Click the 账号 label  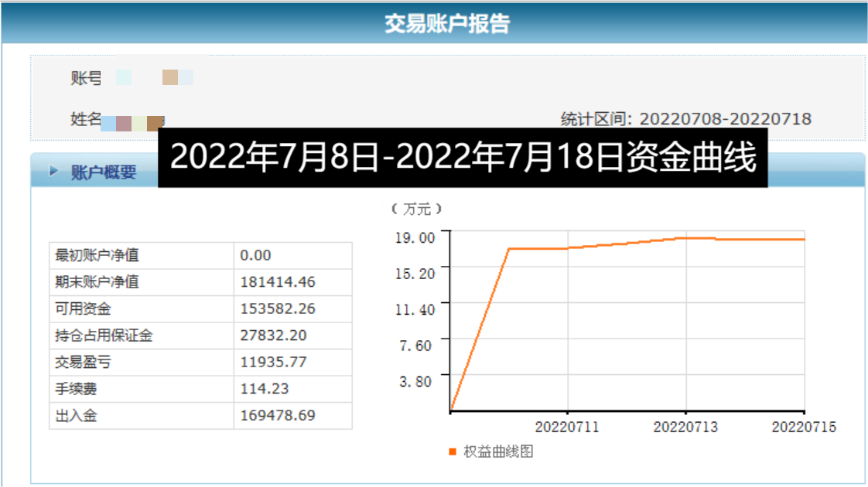(86, 78)
